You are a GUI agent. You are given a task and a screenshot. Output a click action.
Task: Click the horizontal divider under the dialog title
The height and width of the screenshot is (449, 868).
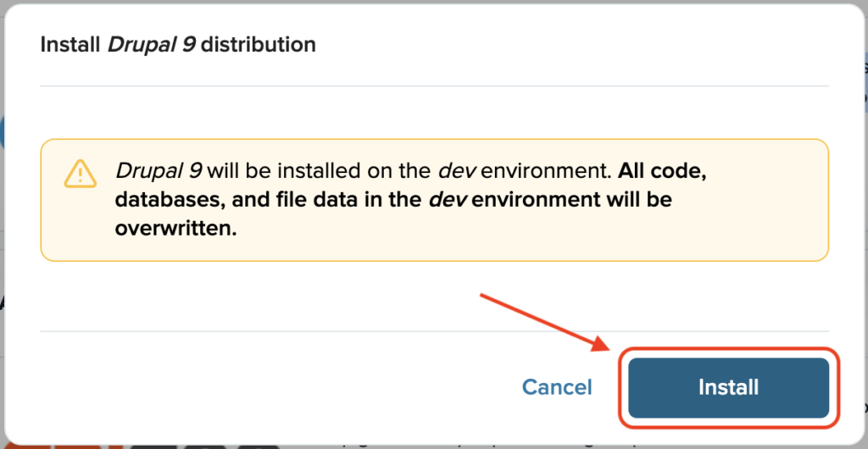click(435, 86)
